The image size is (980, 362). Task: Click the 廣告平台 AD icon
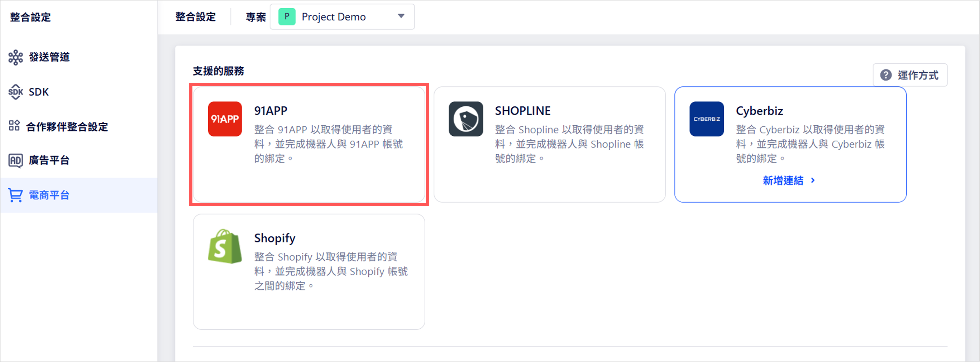16,160
